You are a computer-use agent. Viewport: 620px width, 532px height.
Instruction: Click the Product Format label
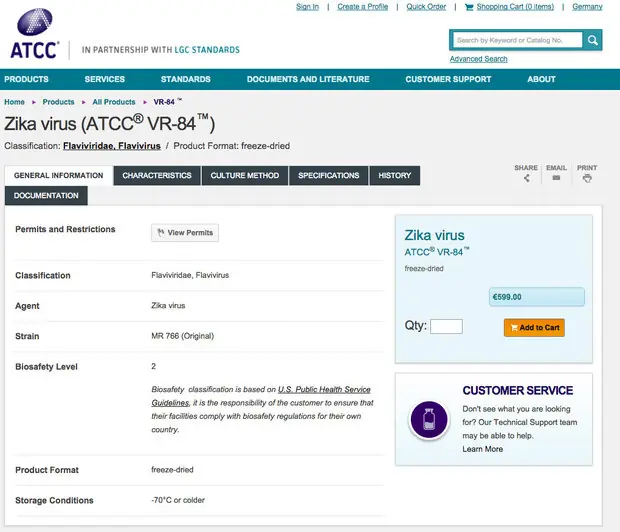tap(47, 470)
